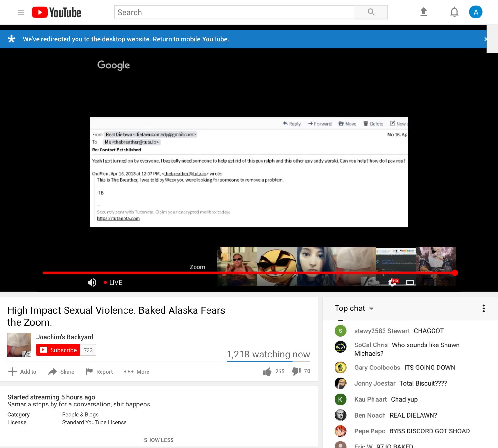Select username "stewy2583 Stewart" in chat
The image size is (498, 448).
point(382,331)
